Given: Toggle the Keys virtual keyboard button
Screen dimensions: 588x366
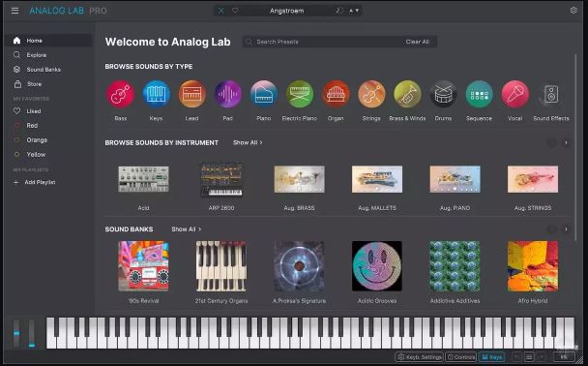Looking at the screenshot, I should coord(491,357).
